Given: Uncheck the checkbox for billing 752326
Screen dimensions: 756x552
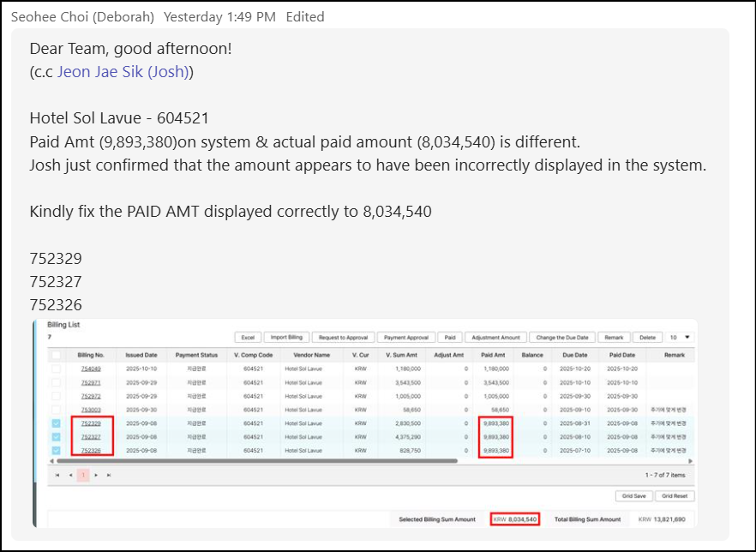Looking at the screenshot, I should (57, 450).
